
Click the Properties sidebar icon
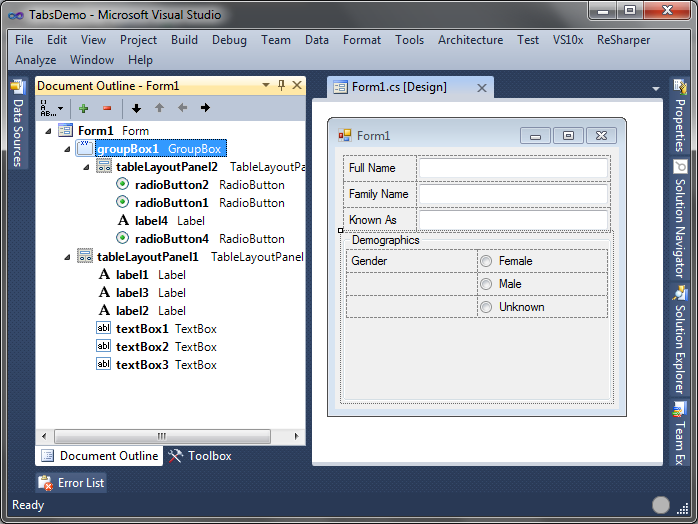680,87
